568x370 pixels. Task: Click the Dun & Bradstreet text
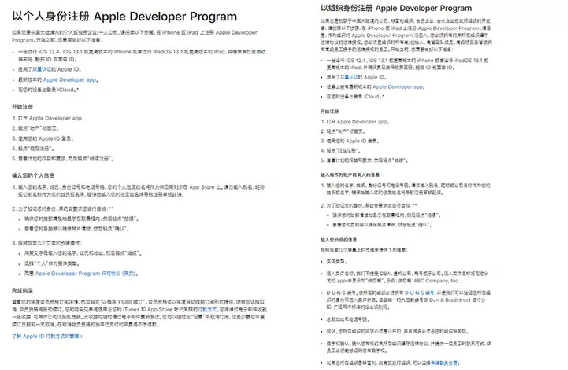[x=450, y=300]
